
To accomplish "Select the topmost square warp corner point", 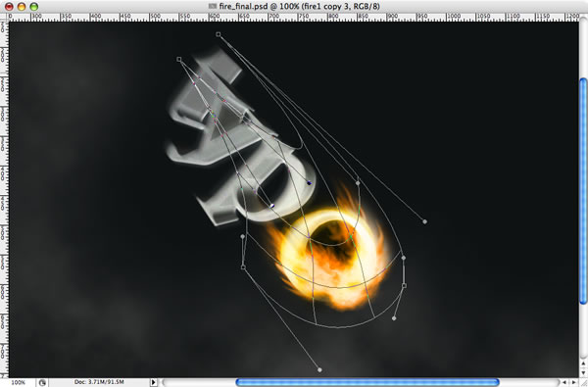I will click(219, 34).
